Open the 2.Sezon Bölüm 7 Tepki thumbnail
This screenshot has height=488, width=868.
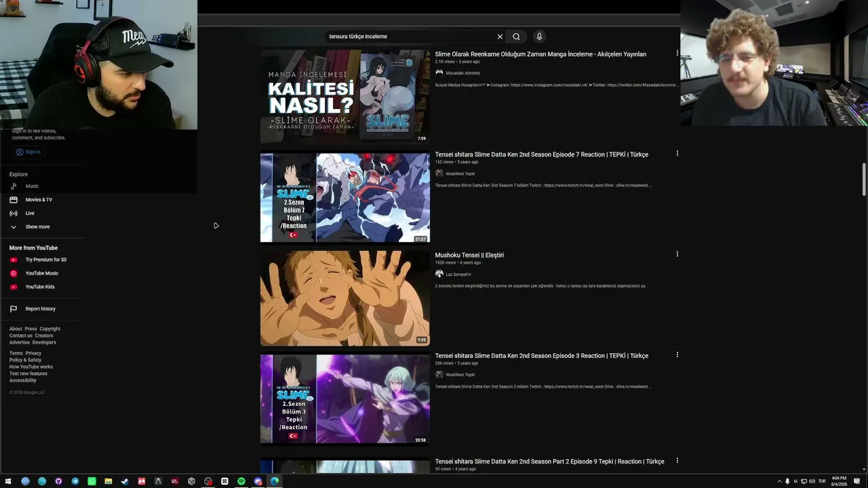point(345,197)
